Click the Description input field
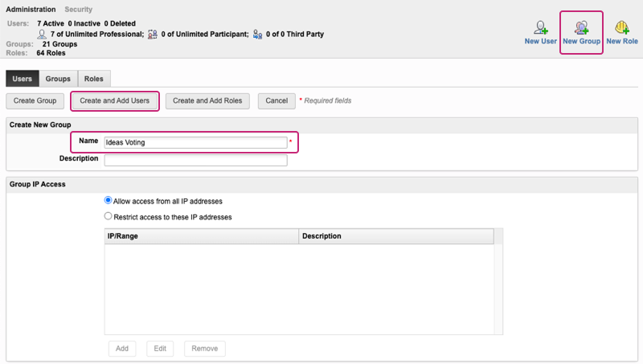This screenshot has width=643, height=364. (195, 160)
